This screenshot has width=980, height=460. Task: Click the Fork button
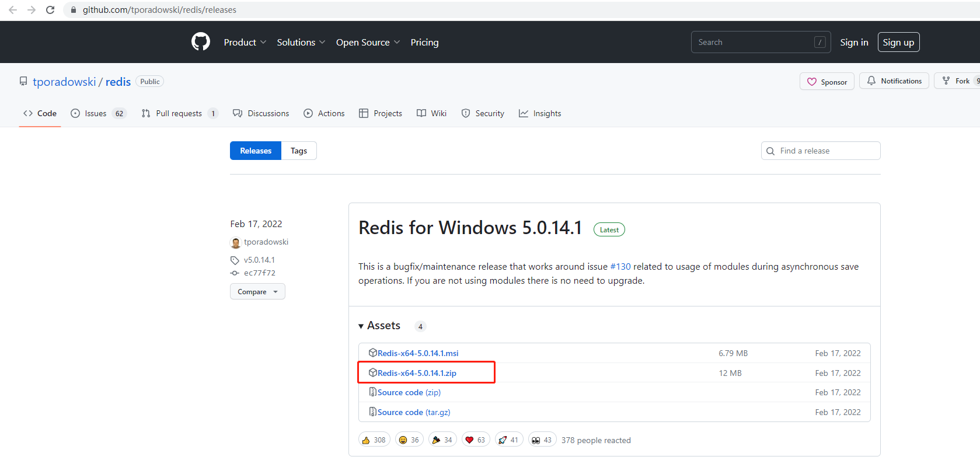pos(957,81)
